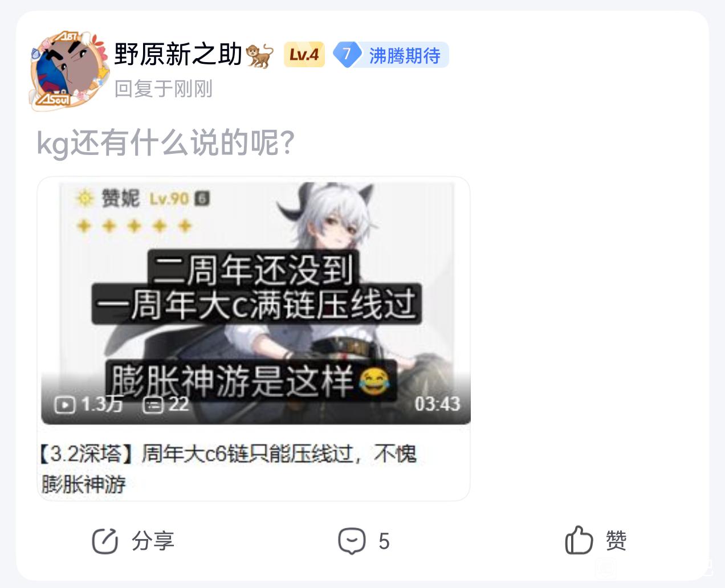
Task: Click the blue diamond 7 badge icon
Action: (347, 55)
